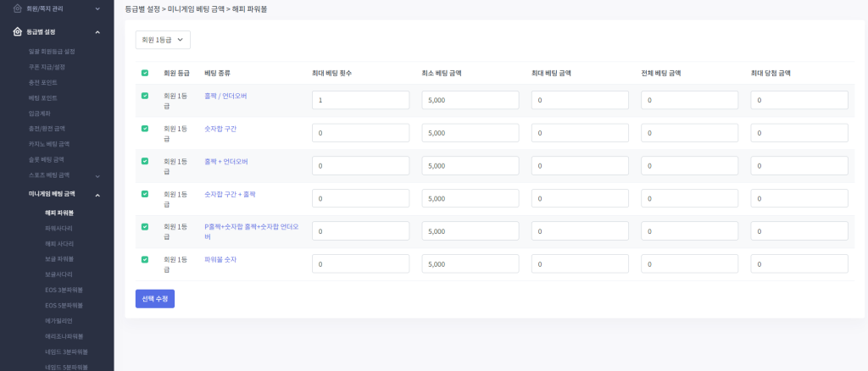Collapse the 미니게임 베팅 금액 submenu arrow
The height and width of the screenshot is (371, 868).
97,195
